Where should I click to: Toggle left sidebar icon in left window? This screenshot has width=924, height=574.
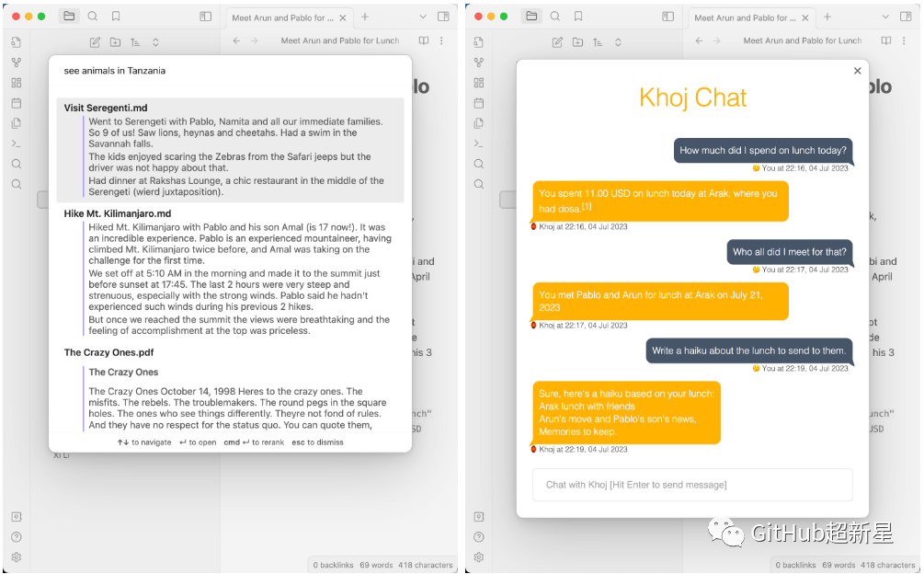(206, 17)
